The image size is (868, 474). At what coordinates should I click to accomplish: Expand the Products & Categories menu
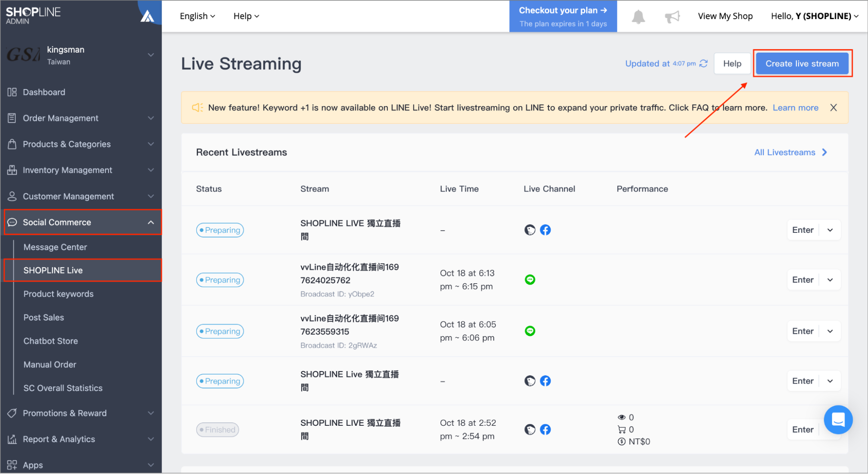click(x=151, y=144)
